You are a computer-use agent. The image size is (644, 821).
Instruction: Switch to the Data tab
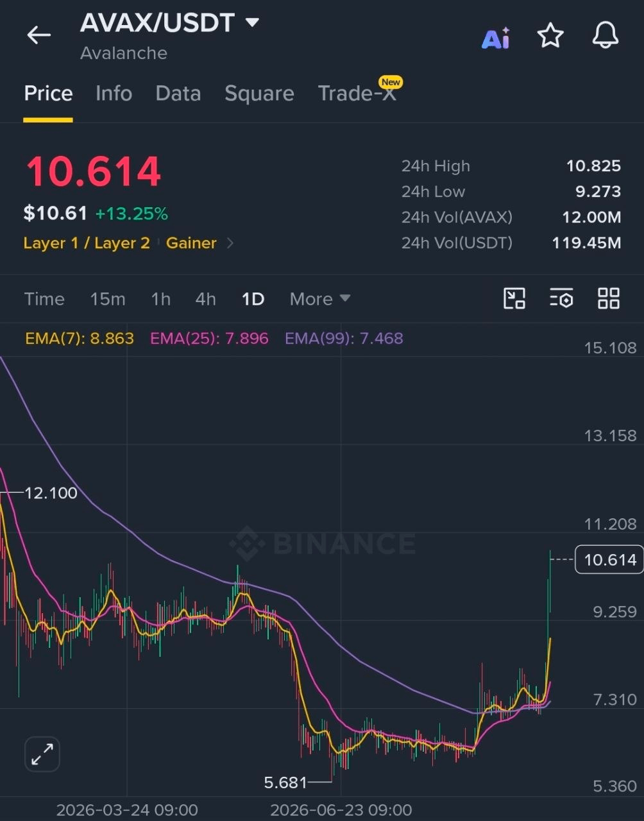point(178,94)
